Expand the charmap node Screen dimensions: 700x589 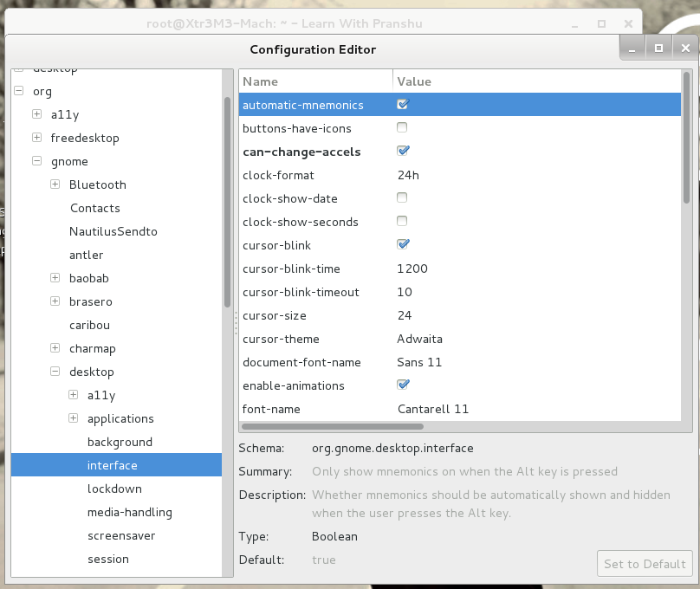click(55, 348)
